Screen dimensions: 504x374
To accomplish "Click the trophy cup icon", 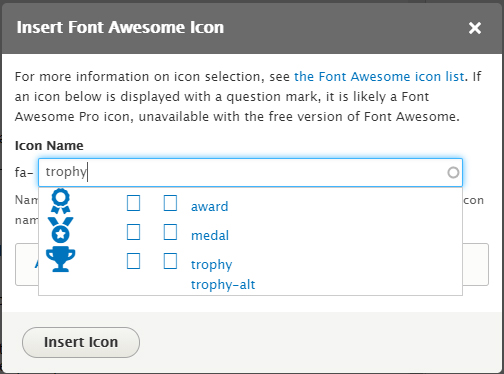I will tap(60, 259).
